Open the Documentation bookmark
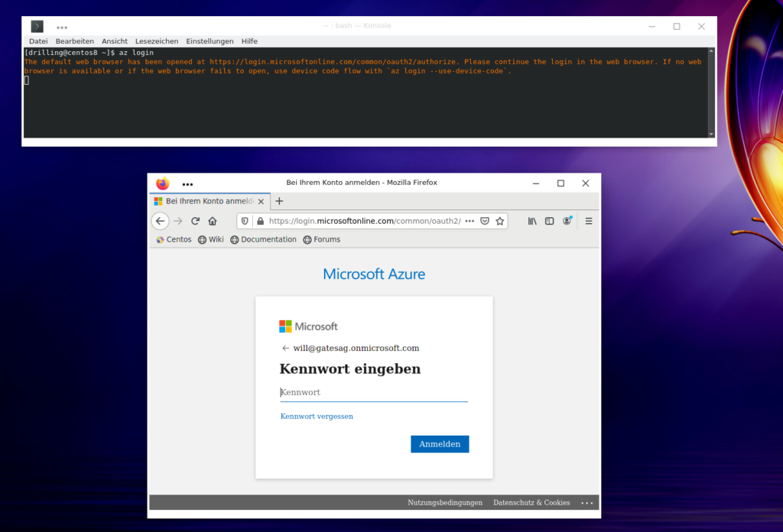The height and width of the screenshot is (532, 783). [263, 239]
